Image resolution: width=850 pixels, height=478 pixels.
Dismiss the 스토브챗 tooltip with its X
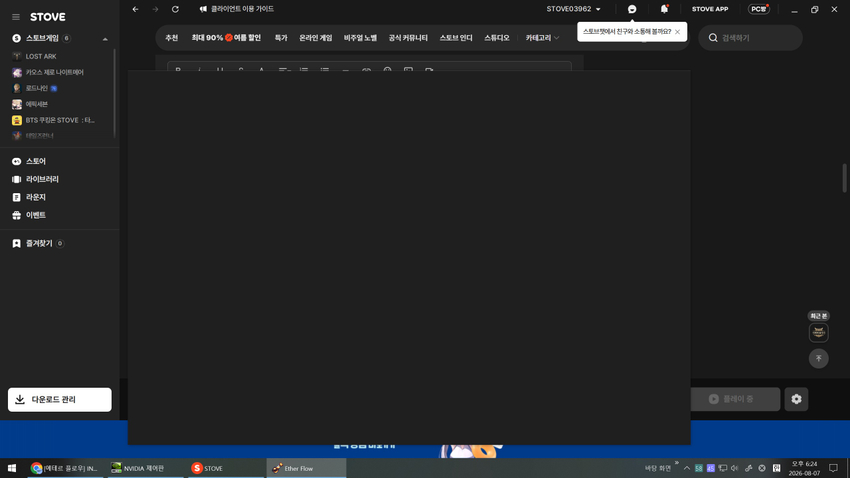coord(677,32)
